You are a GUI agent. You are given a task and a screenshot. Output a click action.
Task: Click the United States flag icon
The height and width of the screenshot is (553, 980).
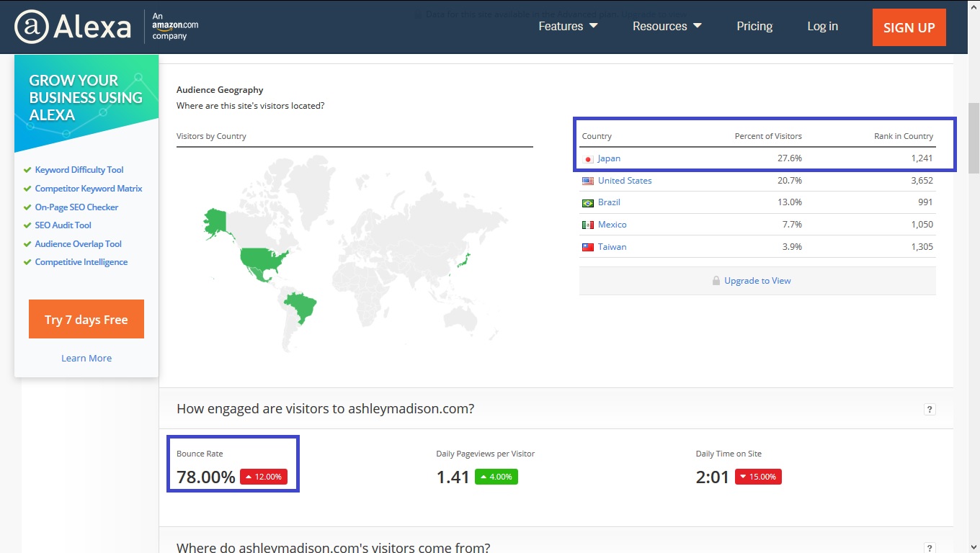coord(588,181)
